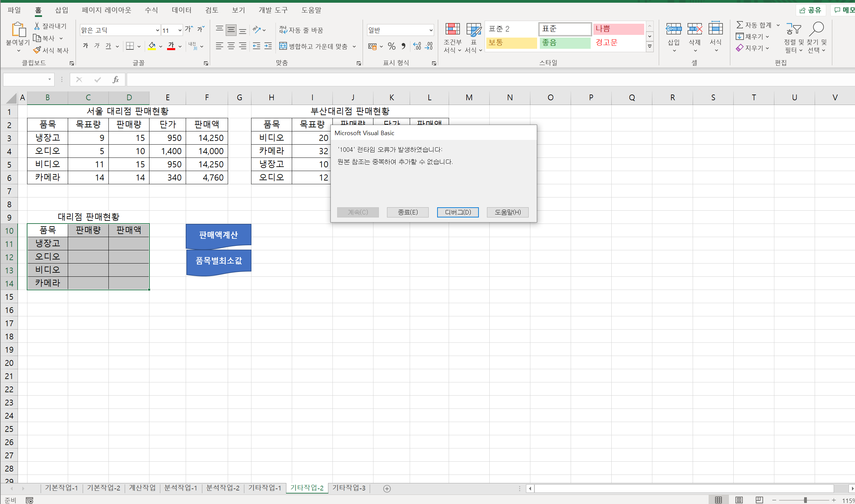Viewport: 855px width, 504px height.
Task: Click the percent style icon
Action: tap(391, 46)
